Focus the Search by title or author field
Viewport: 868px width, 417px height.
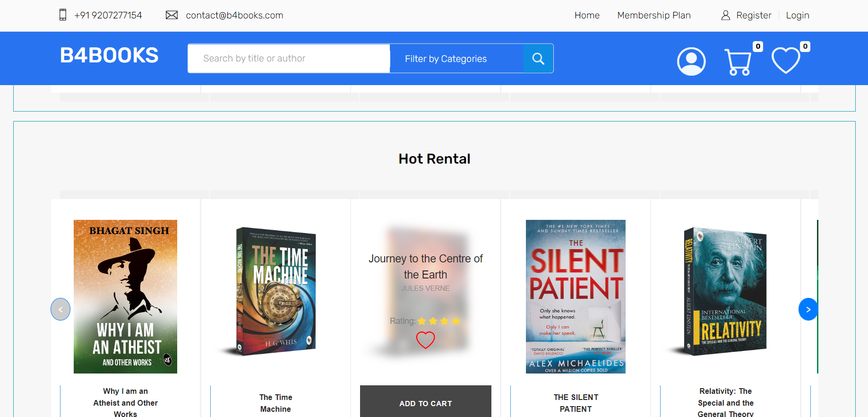289,59
